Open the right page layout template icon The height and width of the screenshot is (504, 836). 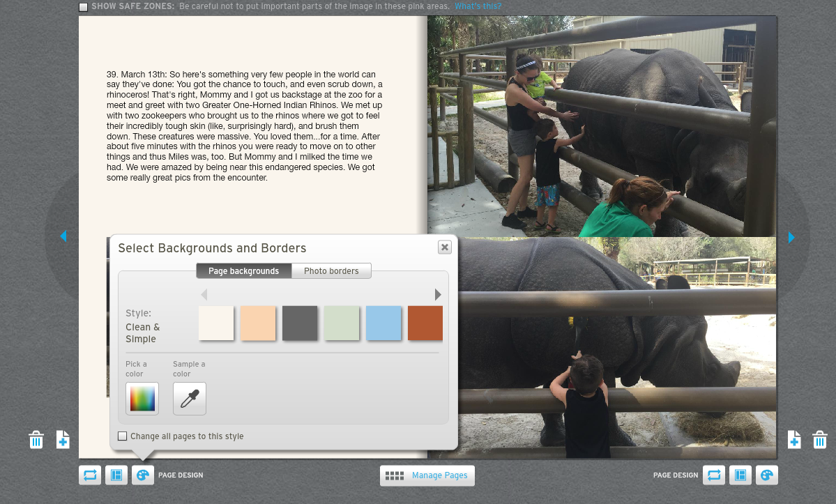[740, 475]
